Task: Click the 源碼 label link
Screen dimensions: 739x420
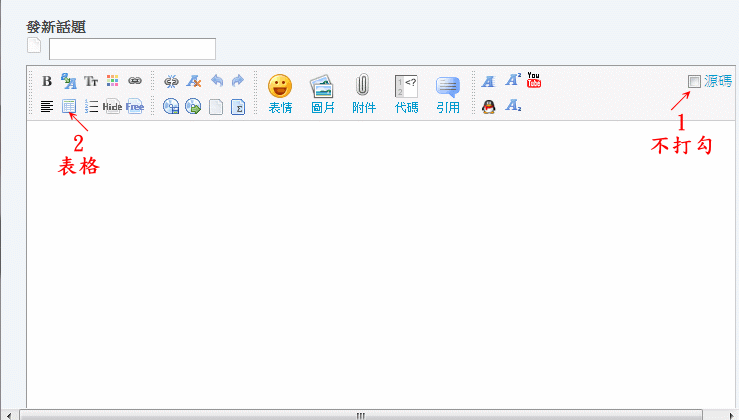Action: pos(718,81)
